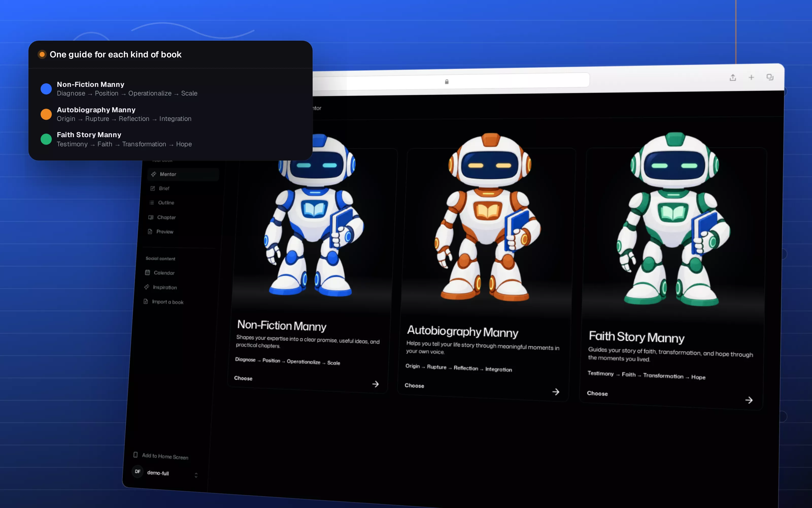Image resolution: width=812 pixels, height=508 pixels.
Task: Click 'Diagnose → Position → Operationalize → Scale' in overlay
Action: coord(127,93)
